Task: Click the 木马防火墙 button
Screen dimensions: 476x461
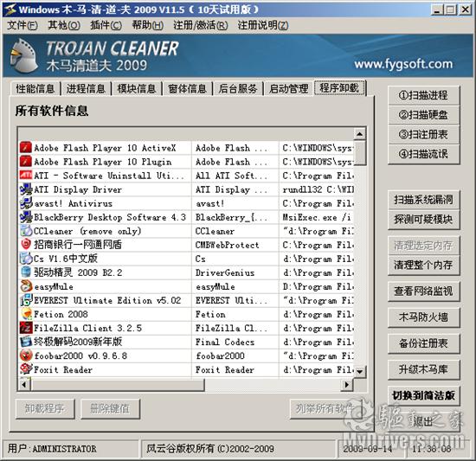Action: pyautogui.click(x=423, y=317)
